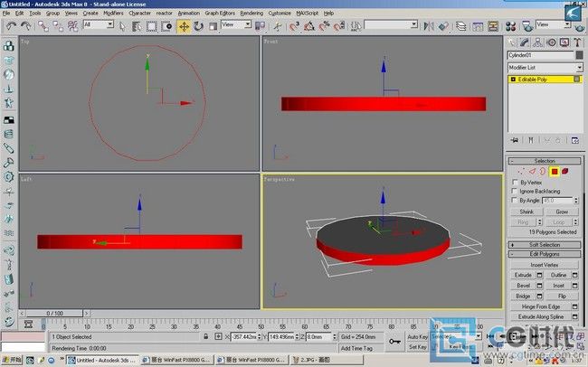Viewport: 588px width, 367px height.
Task: Click the Undo arrow icon
Action: (x=11, y=26)
